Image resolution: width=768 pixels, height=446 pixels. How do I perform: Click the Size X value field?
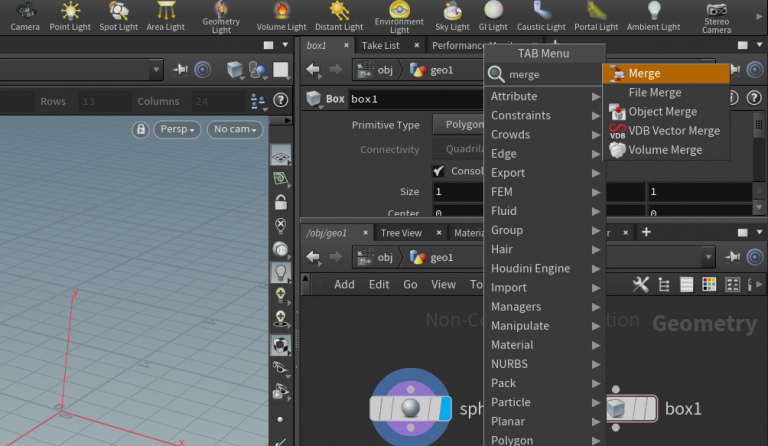pyautogui.click(x=458, y=191)
